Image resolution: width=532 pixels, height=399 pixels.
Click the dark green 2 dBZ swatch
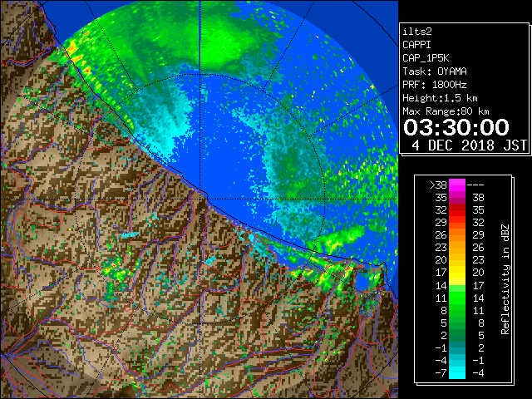(457, 335)
